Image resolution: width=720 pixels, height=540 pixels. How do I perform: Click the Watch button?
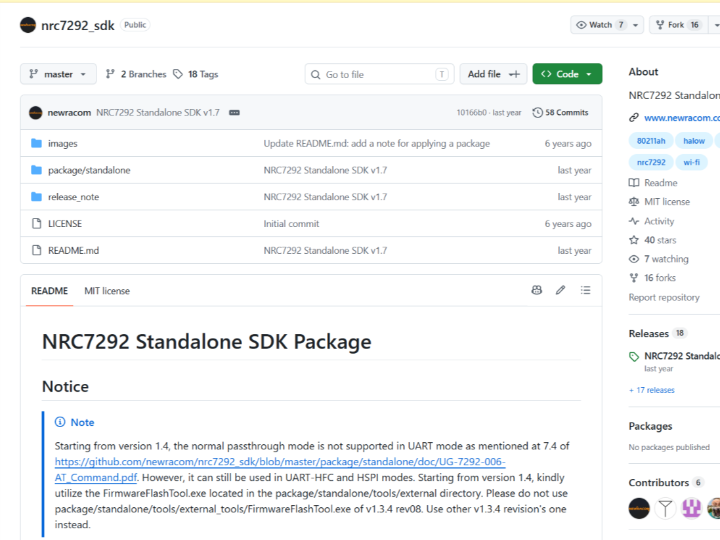[600, 25]
